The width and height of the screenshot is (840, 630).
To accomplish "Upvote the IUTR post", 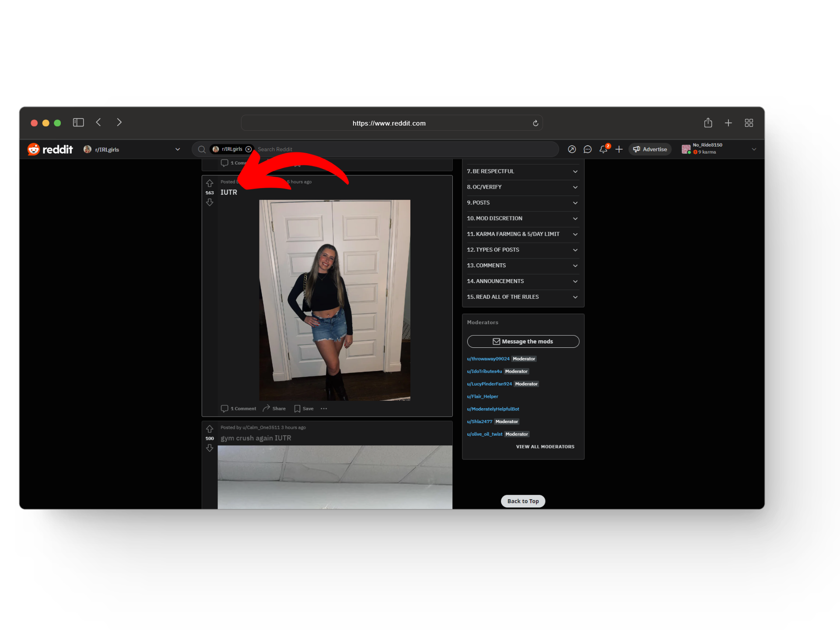I will (210, 183).
